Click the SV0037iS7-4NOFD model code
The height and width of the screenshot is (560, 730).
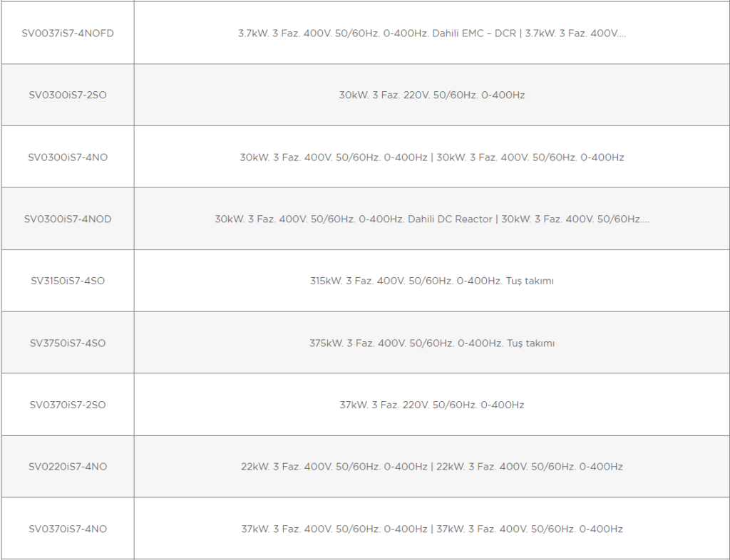[68, 33]
